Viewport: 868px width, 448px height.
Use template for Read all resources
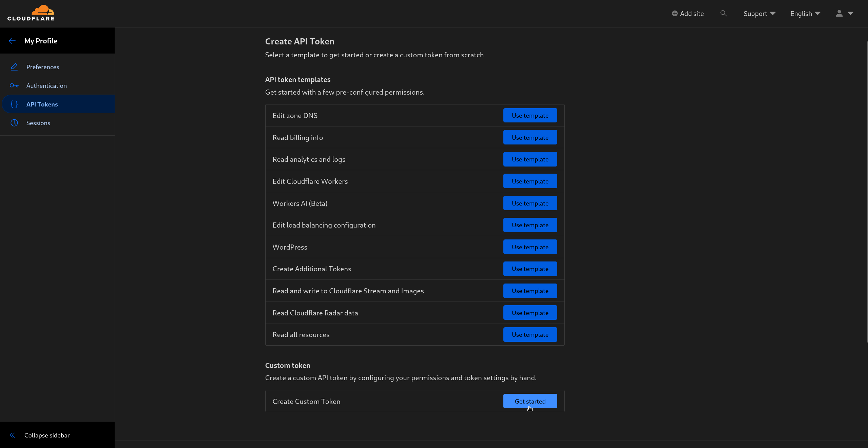pos(530,334)
